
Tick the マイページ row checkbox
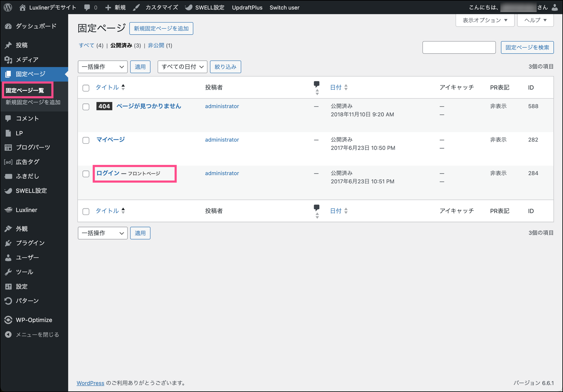click(86, 140)
